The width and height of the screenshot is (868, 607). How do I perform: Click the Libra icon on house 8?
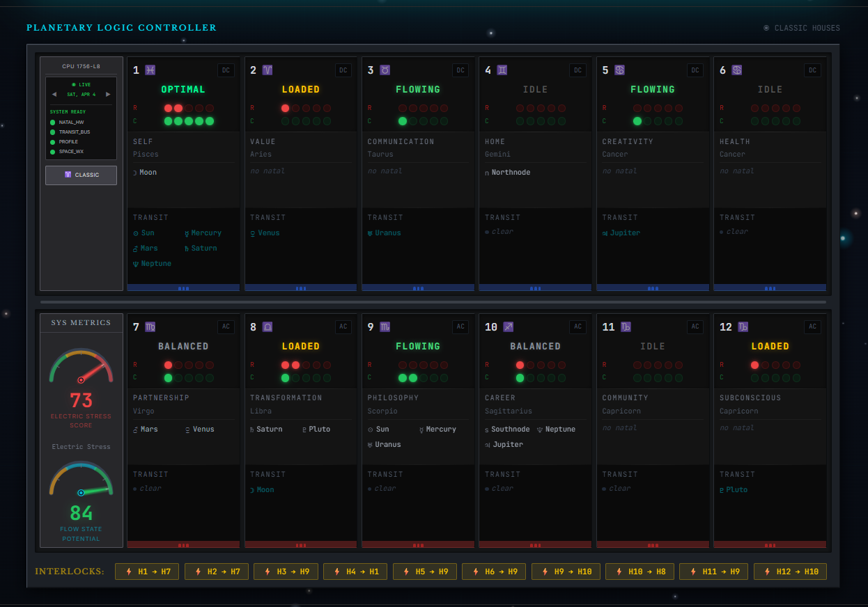point(268,327)
